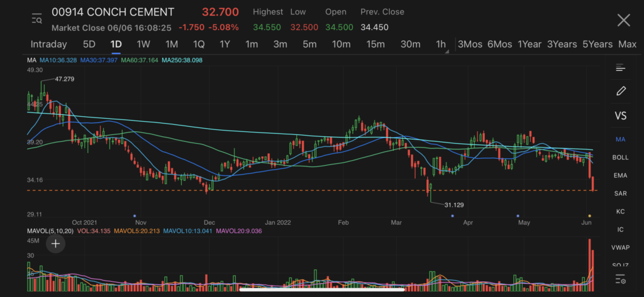Enable the KC indicator
The width and height of the screenshot is (644, 297).
pos(620,212)
